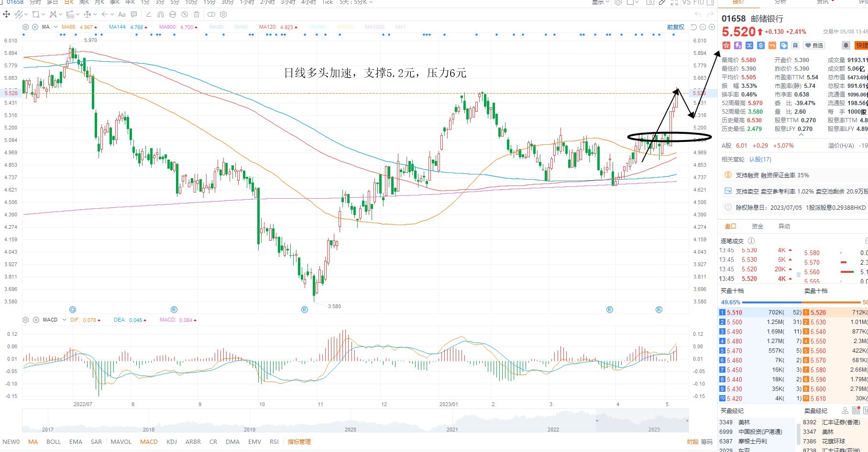Click the Aa text annotation tool
Image resolution: width=868 pixels, height=452 pixels.
[x=122, y=14]
